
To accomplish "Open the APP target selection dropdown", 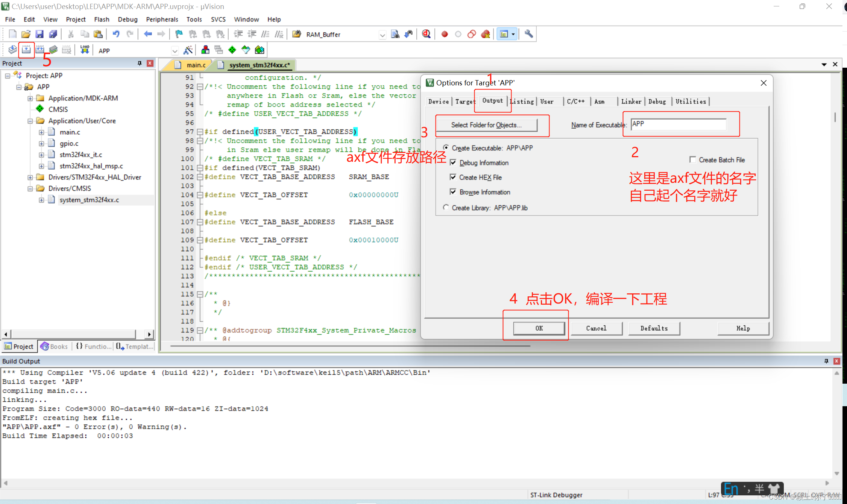I will (x=175, y=50).
